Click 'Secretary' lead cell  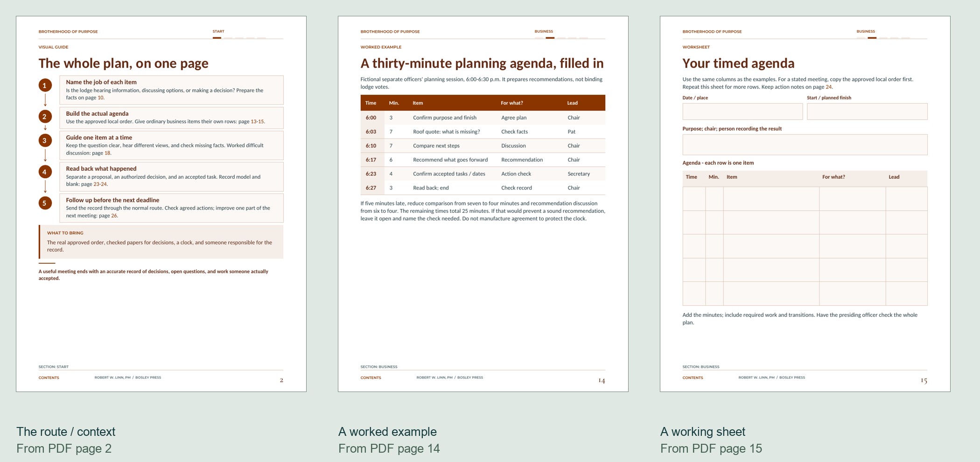click(579, 174)
